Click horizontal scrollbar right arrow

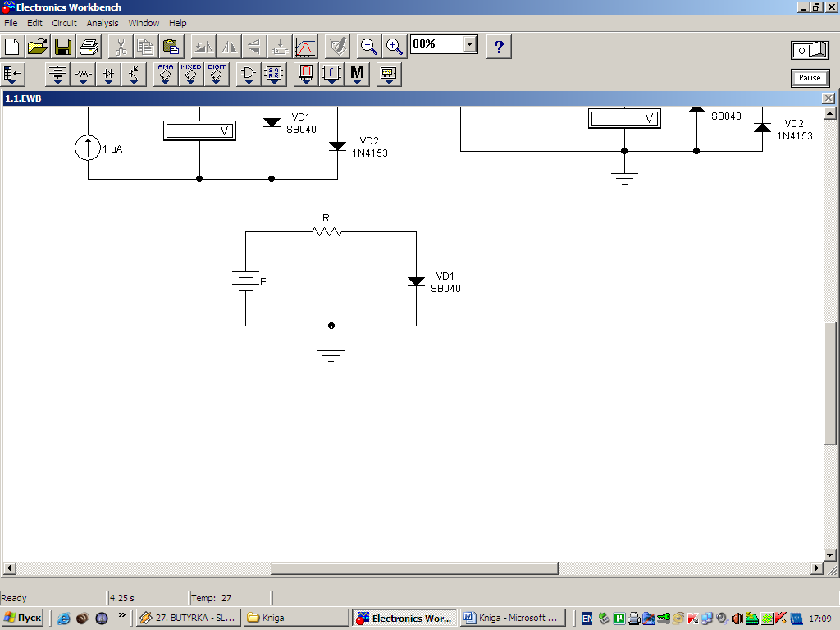pos(817,568)
